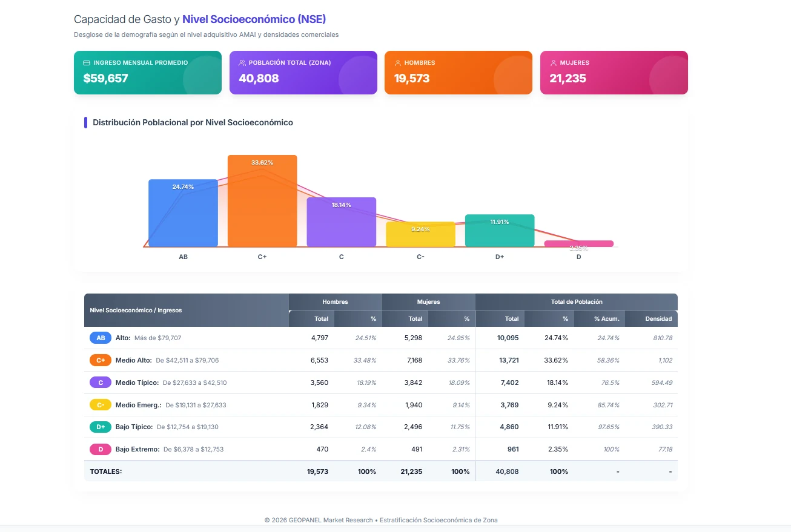This screenshot has height=532, width=791.
Task: Click the chart title Distribución Poblacional por Nivel Socioeconómico
Action: pyautogui.click(x=193, y=122)
